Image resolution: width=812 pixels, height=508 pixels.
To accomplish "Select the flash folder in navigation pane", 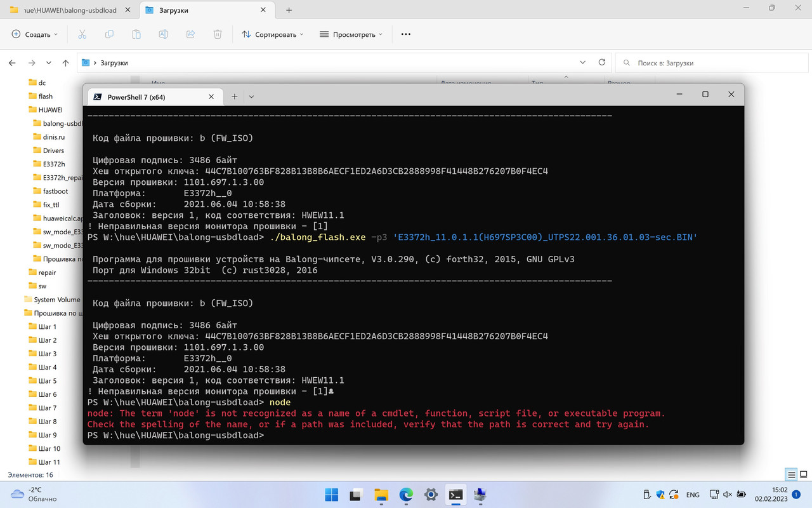I will tap(41, 97).
